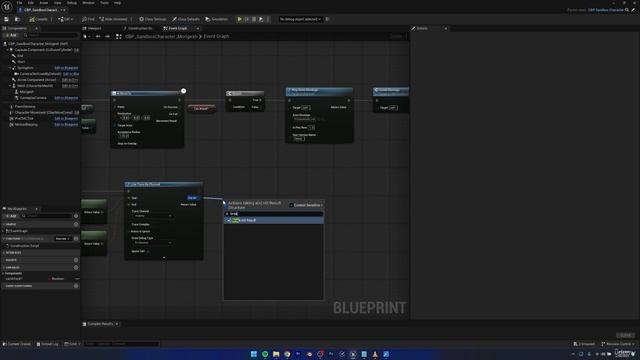Click the Out Hit pin on Line Trace
The image size is (640, 360).
(x=193, y=198)
